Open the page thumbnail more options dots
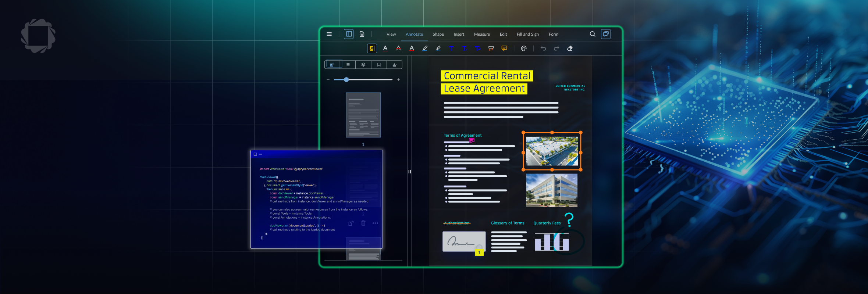The image size is (868, 294). pos(375,223)
